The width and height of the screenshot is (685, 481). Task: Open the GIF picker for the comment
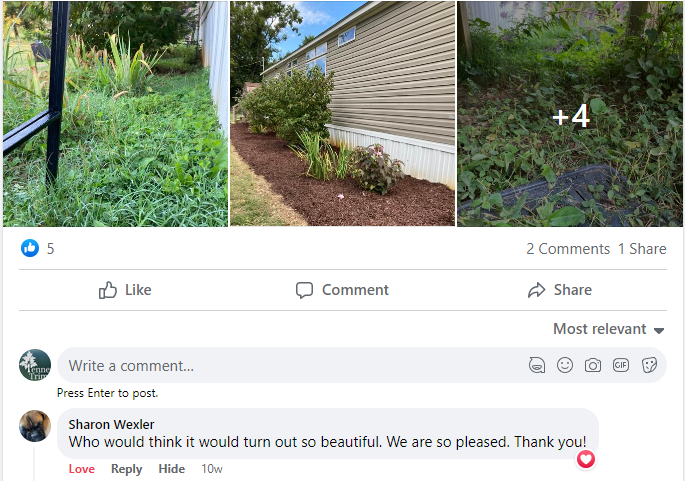tap(621, 365)
